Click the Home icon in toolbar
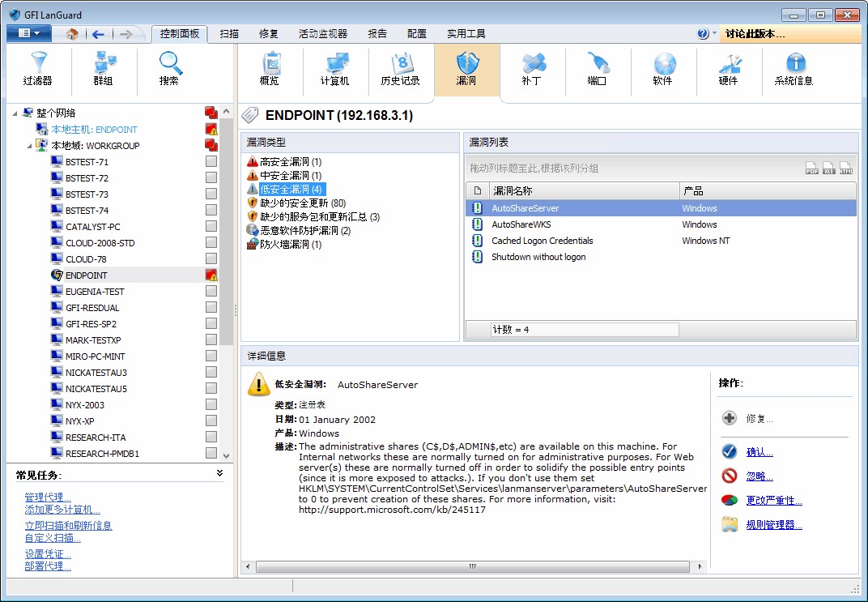The width and height of the screenshot is (868, 602). coord(72,34)
